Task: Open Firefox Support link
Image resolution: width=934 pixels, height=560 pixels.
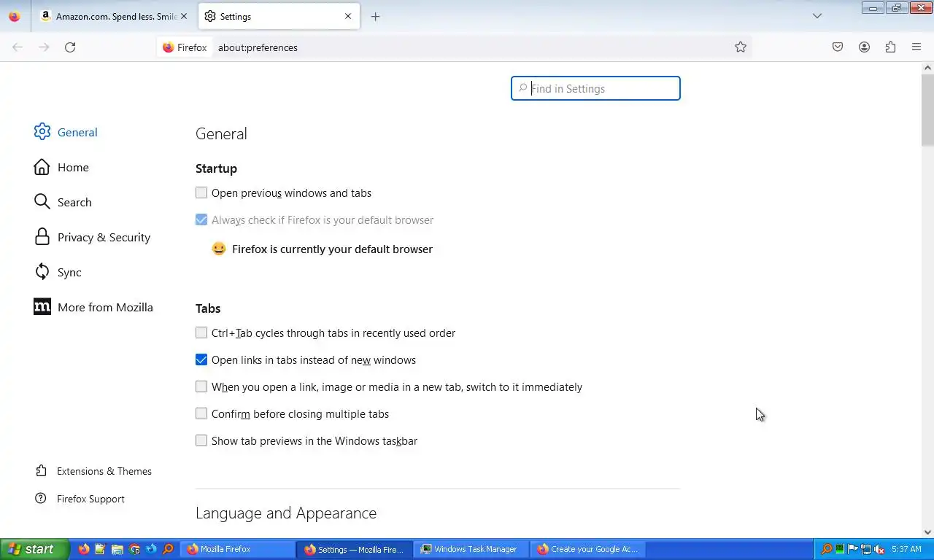Action: [80, 499]
